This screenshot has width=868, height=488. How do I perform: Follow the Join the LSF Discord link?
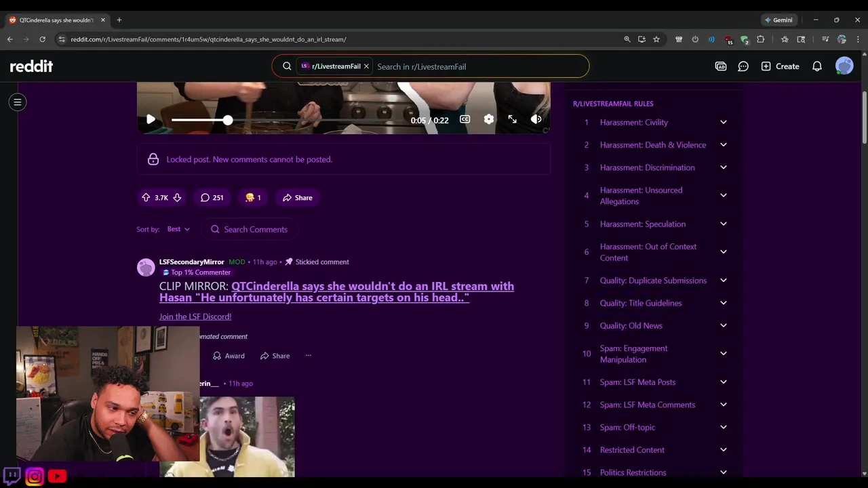[195, 317]
